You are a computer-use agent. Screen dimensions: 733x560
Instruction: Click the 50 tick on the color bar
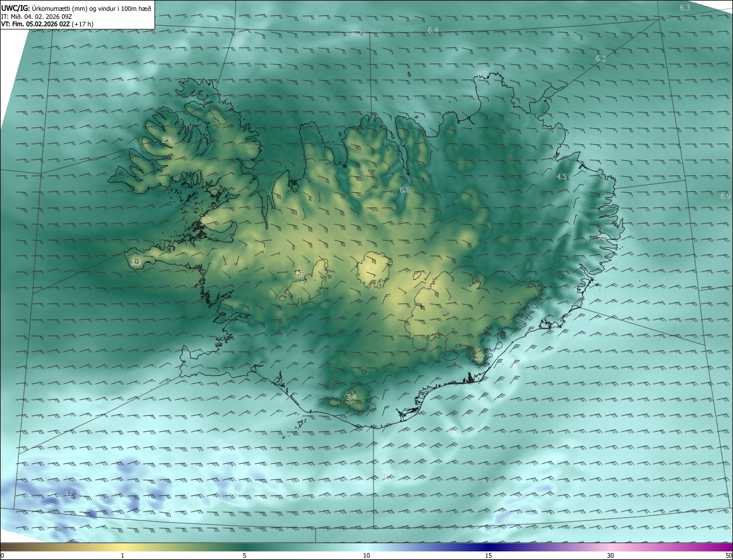728,555
